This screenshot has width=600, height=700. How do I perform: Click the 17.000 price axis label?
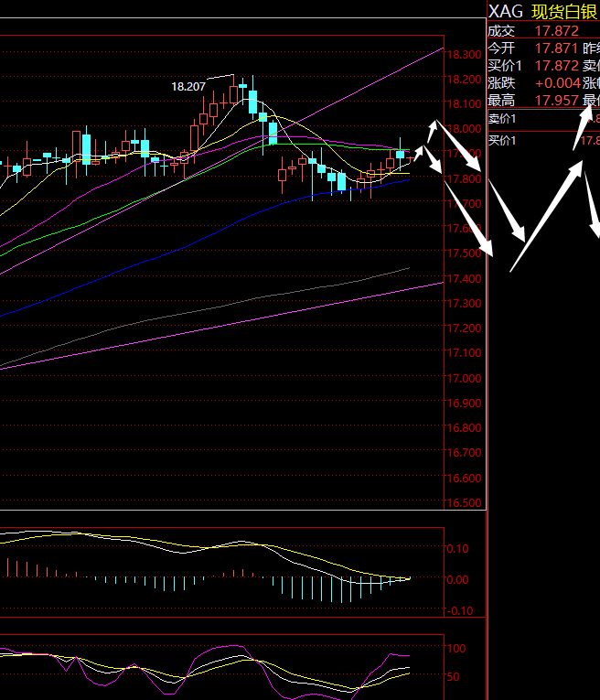465,379
